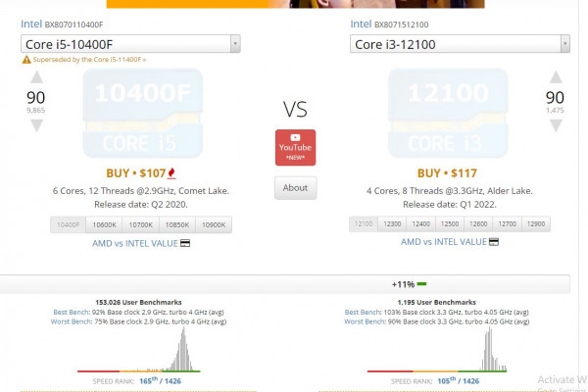Select the 10900K model tab
Screen dimensions: 588x392
[213, 224]
